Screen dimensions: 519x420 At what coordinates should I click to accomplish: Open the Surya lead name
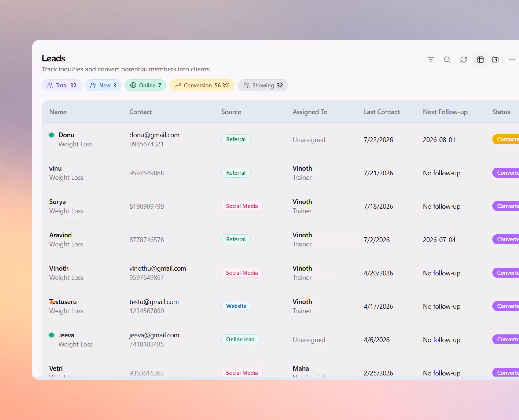(x=57, y=202)
